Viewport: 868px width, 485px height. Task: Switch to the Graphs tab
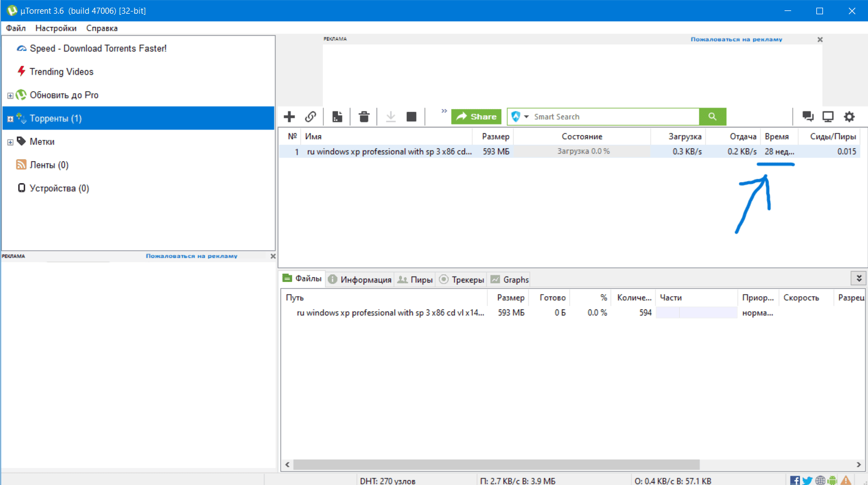click(x=509, y=279)
